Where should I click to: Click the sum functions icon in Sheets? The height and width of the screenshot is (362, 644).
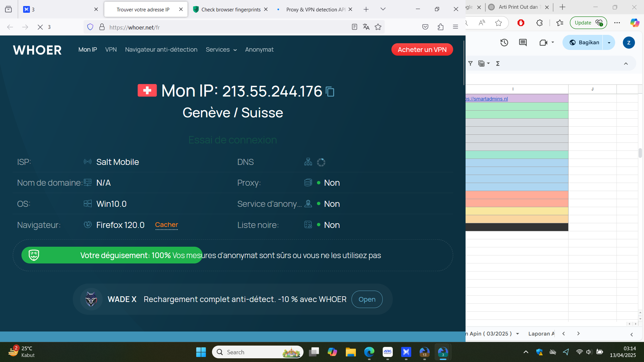498,64
